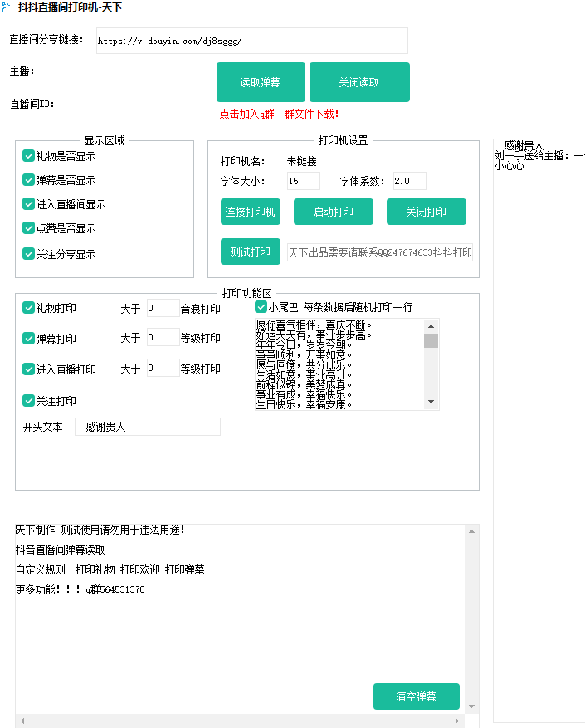Click the 弹幕打印 等级 threshold field

pyautogui.click(x=163, y=337)
